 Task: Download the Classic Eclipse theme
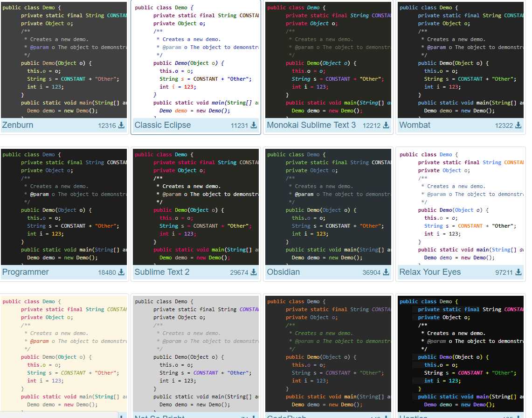[254, 125]
